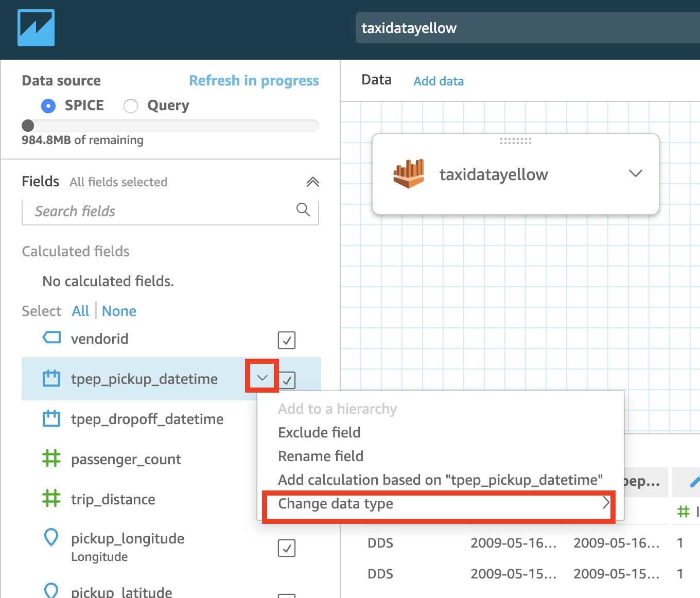This screenshot has height=598, width=700.
Task: Click the pickup_longitude geo pin icon
Action: (x=51, y=538)
